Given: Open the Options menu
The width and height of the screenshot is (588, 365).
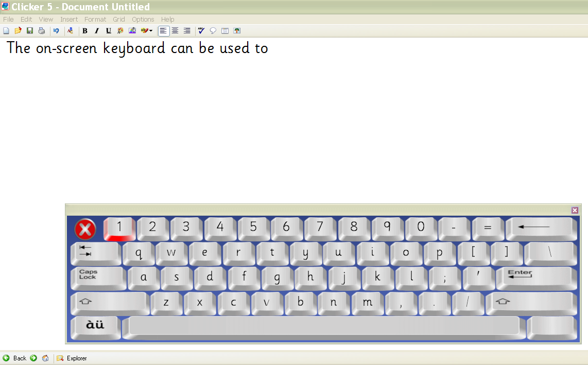Looking at the screenshot, I should (x=143, y=19).
